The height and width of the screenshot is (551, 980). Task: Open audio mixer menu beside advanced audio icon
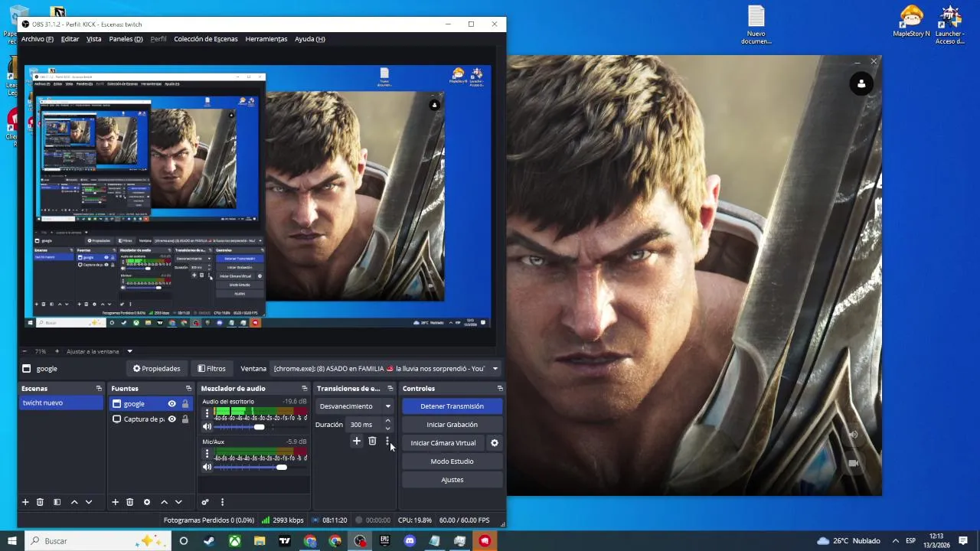point(222,502)
